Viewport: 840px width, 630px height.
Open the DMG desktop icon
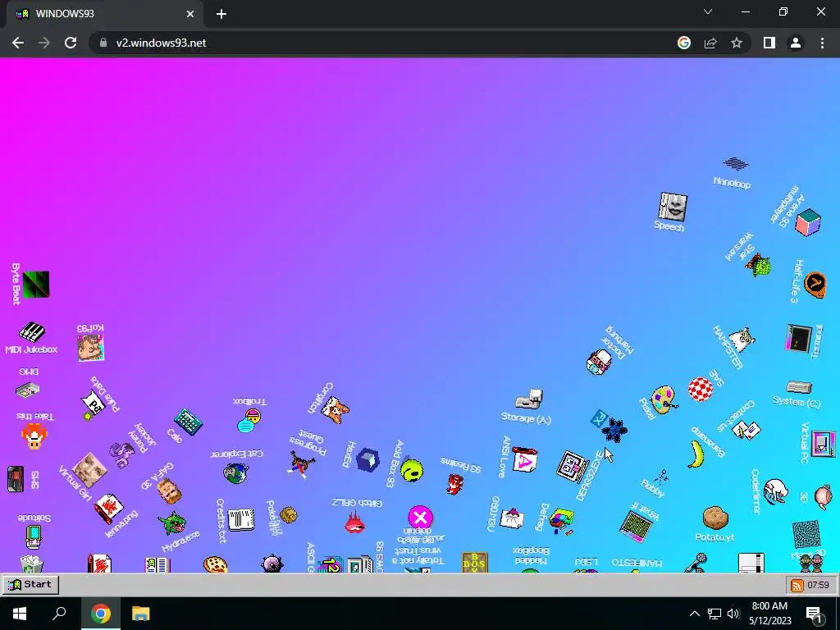tap(27, 390)
